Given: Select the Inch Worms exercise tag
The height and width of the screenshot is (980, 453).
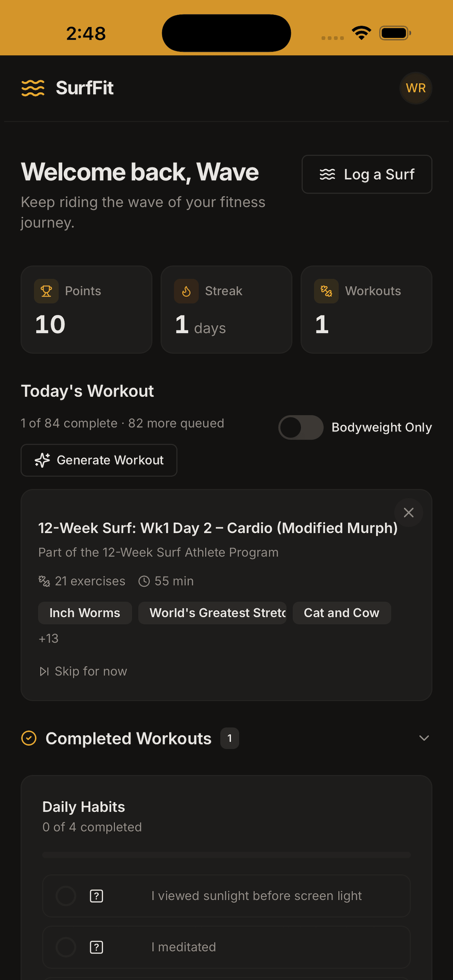Looking at the screenshot, I should [x=85, y=613].
